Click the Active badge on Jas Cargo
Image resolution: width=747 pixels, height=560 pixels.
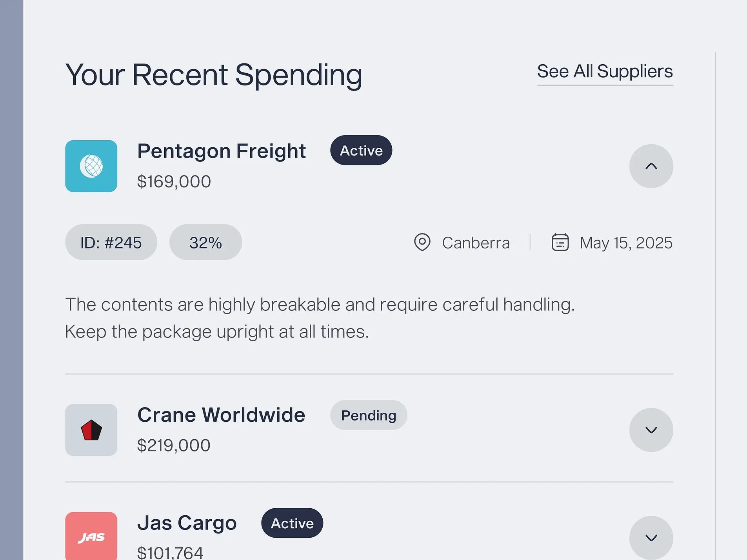pos(292,523)
